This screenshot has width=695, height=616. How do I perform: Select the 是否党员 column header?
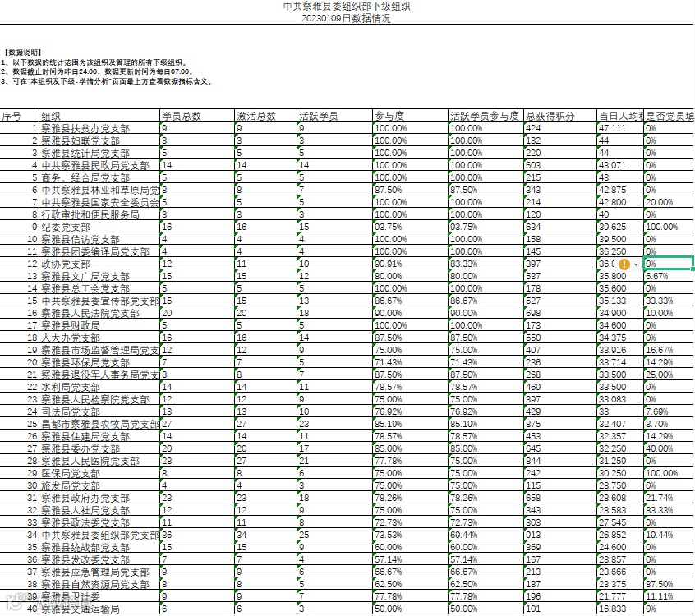[x=670, y=116]
